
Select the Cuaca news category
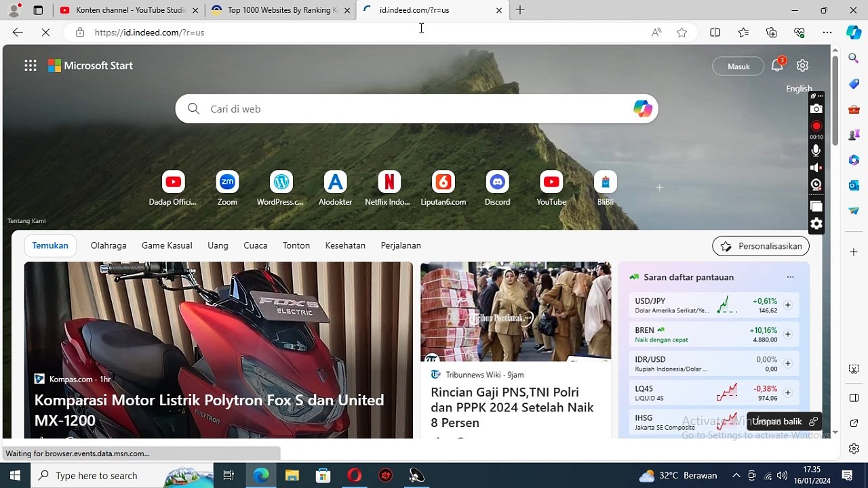tap(256, 245)
